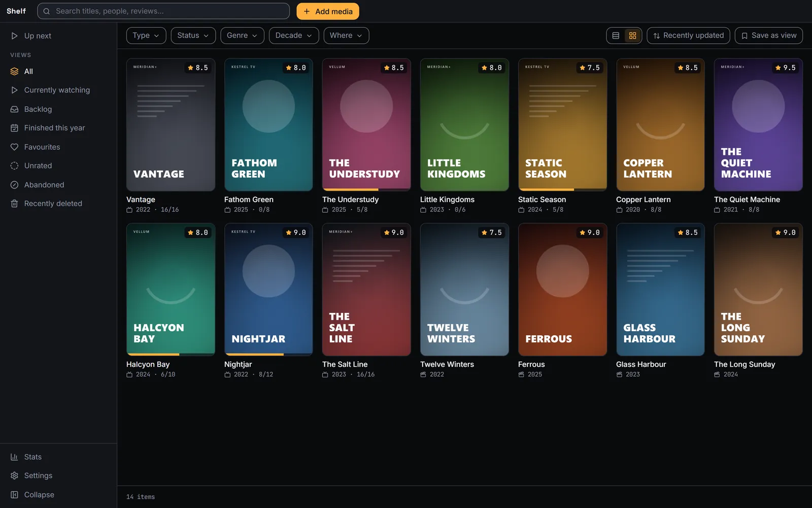Switch to grid view layout

coord(632,36)
